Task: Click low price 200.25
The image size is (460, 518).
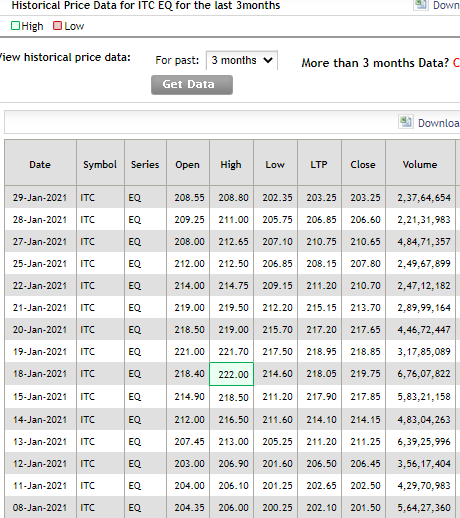Action: 277,507
